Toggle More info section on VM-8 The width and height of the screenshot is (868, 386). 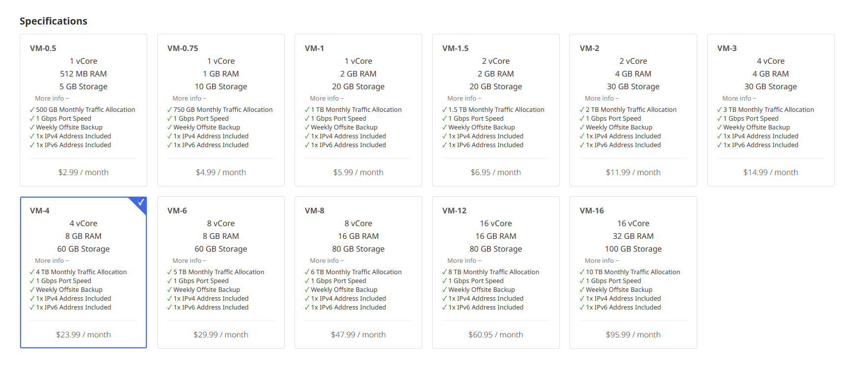326,261
